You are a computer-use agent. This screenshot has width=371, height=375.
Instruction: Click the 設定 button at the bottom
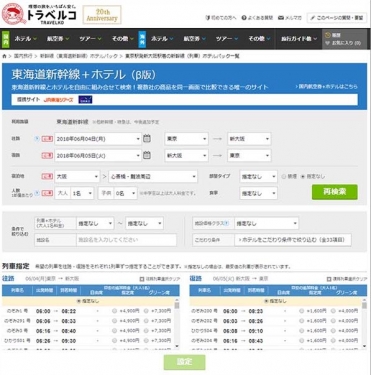pyautogui.click(x=184, y=362)
